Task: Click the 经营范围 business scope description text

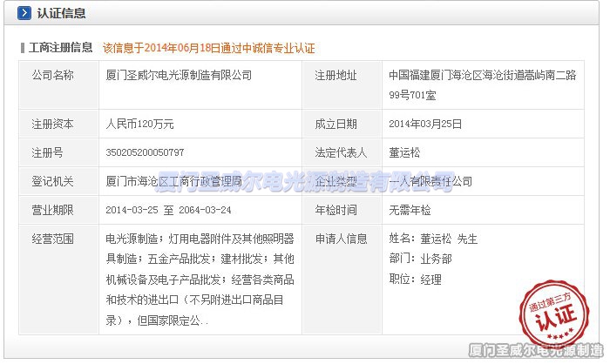Action: pyautogui.click(x=200, y=280)
